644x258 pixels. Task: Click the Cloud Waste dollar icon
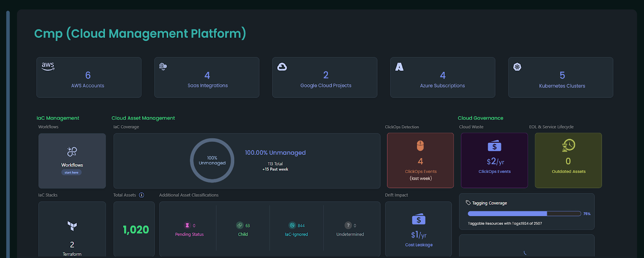[x=494, y=146]
